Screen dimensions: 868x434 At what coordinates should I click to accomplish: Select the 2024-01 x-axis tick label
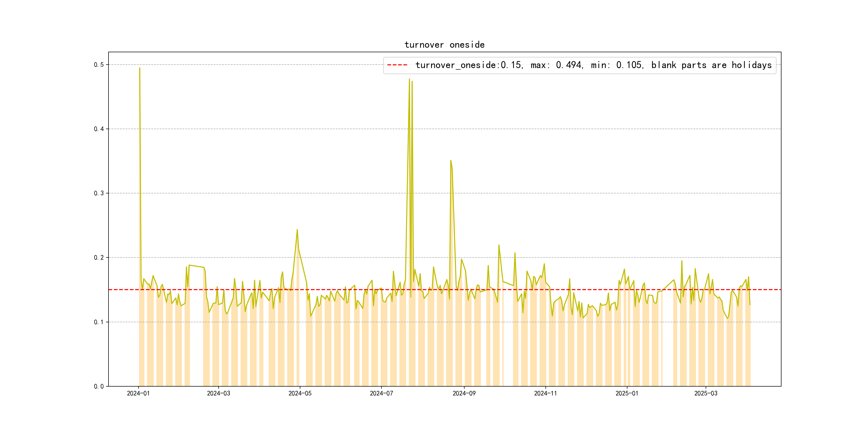pyautogui.click(x=138, y=393)
